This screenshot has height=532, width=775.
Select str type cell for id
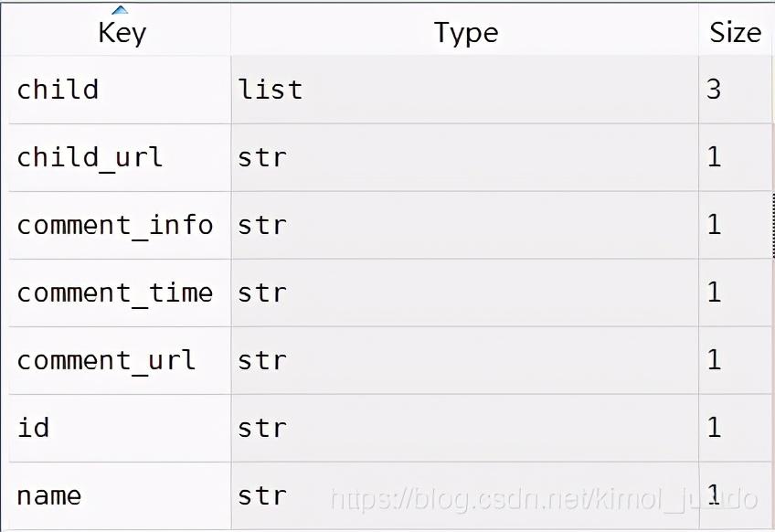(465, 428)
